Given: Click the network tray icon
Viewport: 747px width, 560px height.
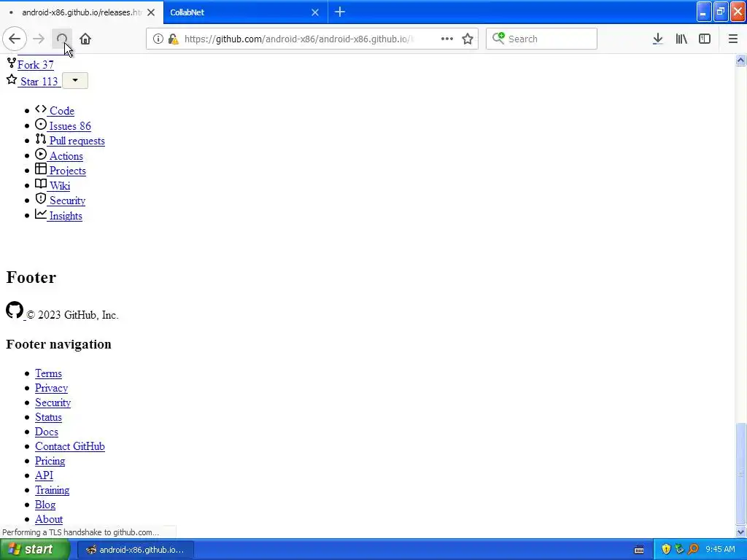Looking at the screenshot, I should pos(679,549).
